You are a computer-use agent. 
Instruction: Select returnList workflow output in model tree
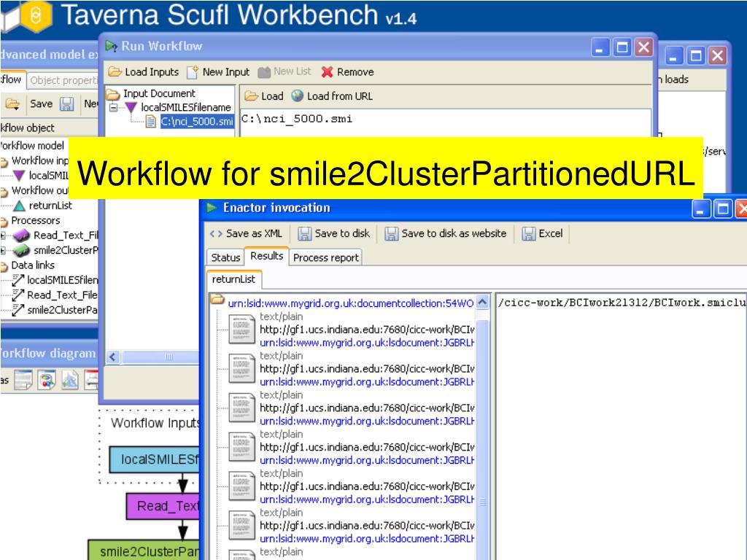tap(50, 206)
